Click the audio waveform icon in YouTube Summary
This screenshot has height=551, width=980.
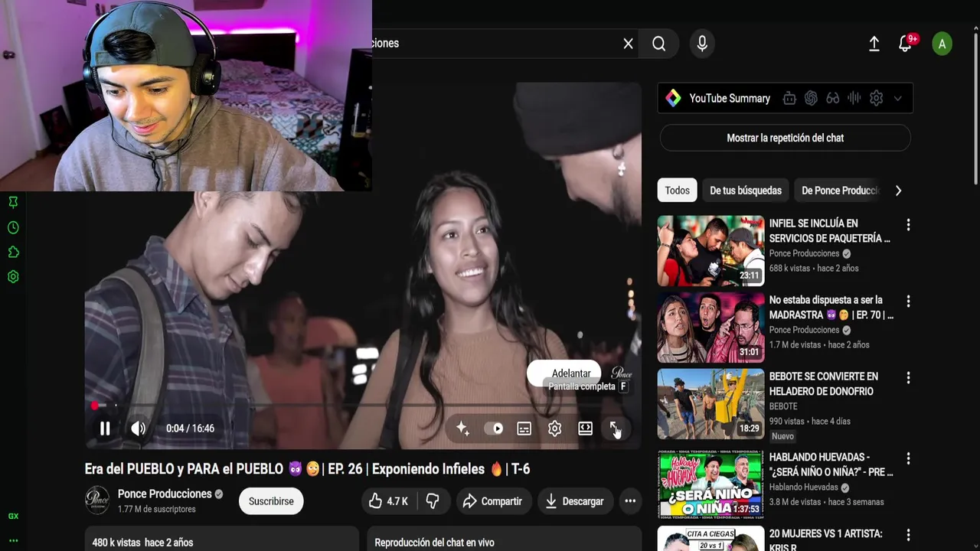[x=854, y=98]
